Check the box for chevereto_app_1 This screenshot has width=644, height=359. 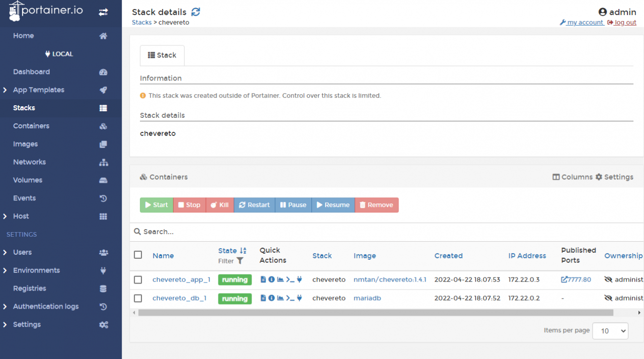tap(138, 279)
